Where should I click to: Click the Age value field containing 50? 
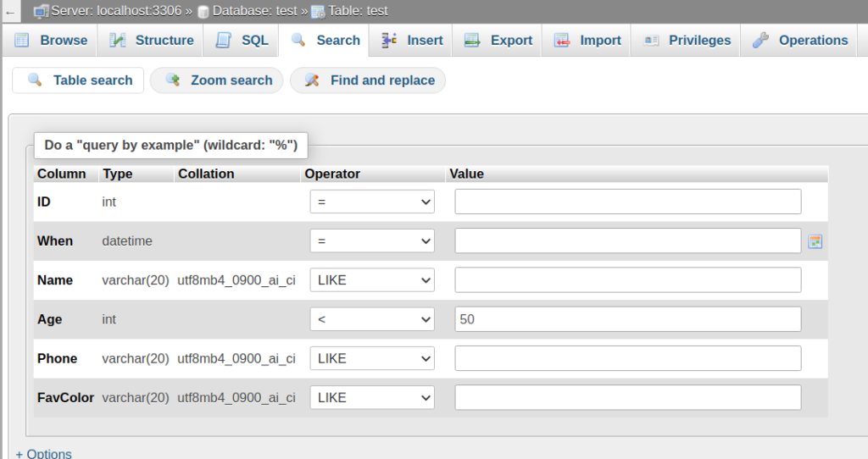click(x=628, y=319)
